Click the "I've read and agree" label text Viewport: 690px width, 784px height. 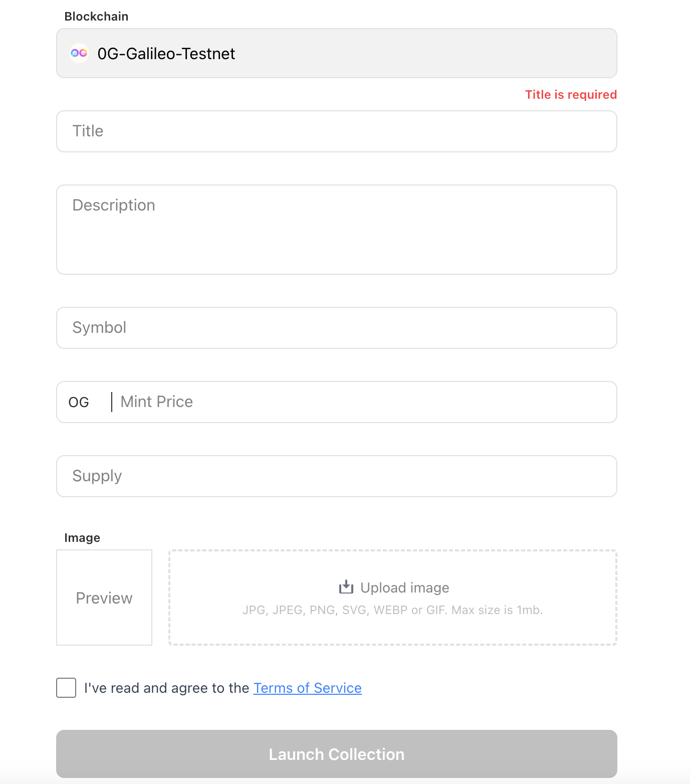[x=167, y=688]
